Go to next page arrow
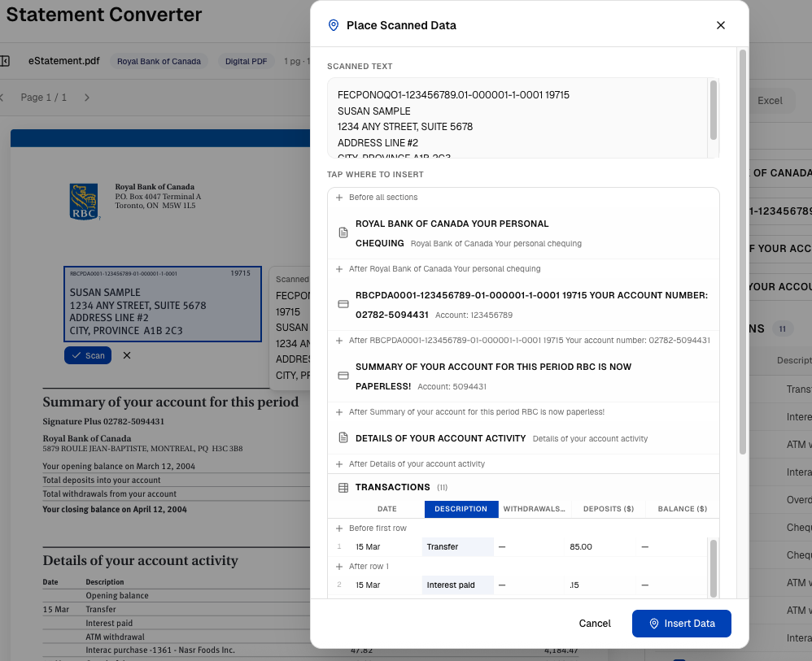812x661 pixels. click(x=87, y=98)
